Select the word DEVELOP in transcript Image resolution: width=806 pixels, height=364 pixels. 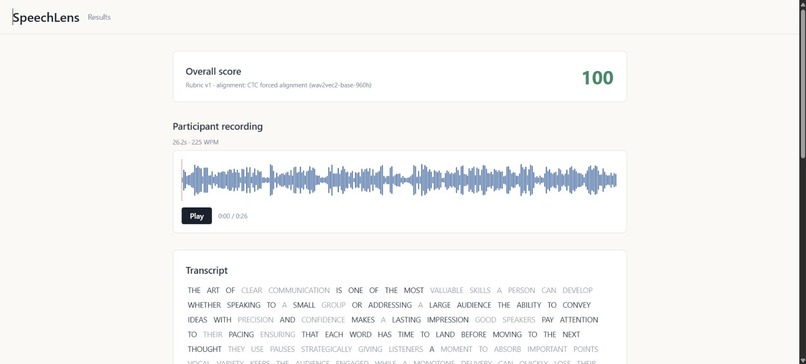click(x=577, y=290)
